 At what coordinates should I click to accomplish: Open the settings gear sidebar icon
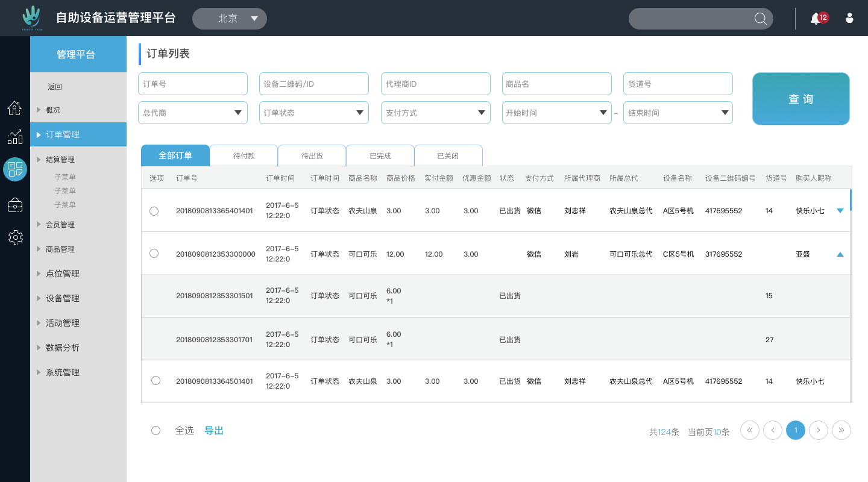point(15,237)
